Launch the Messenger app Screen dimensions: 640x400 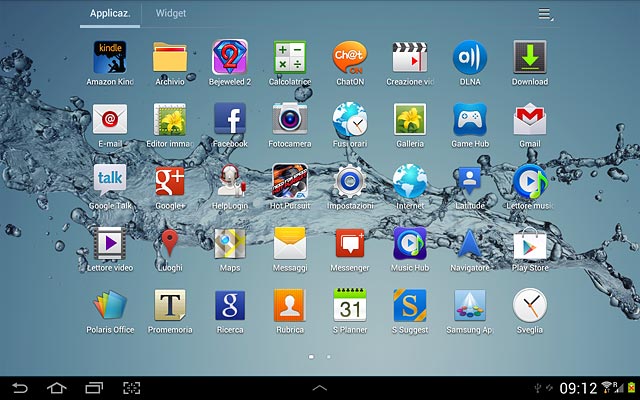(350, 243)
